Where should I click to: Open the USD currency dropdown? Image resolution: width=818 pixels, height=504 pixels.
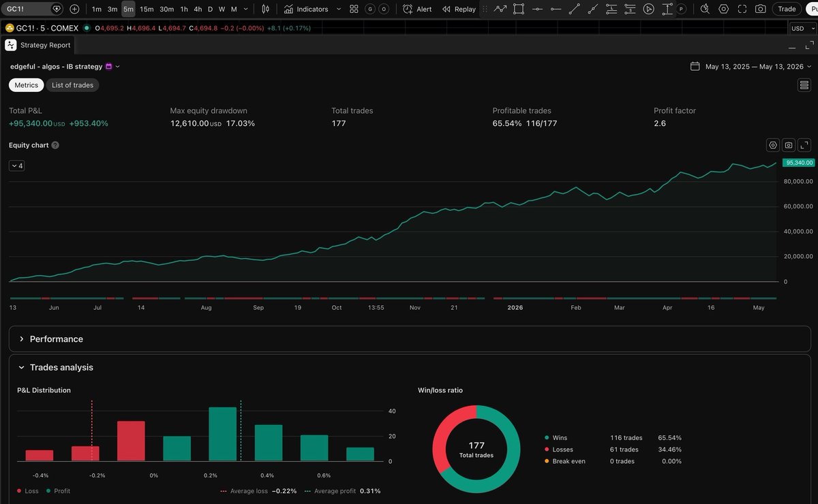coord(802,29)
